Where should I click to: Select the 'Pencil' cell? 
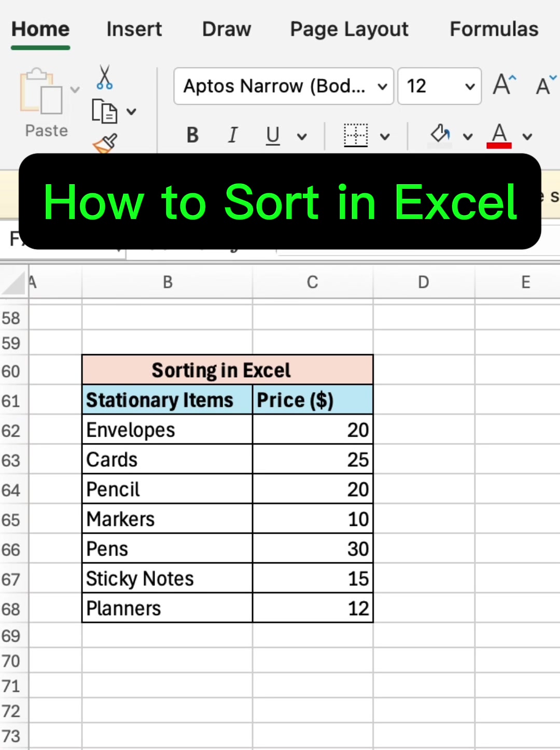click(167, 489)
